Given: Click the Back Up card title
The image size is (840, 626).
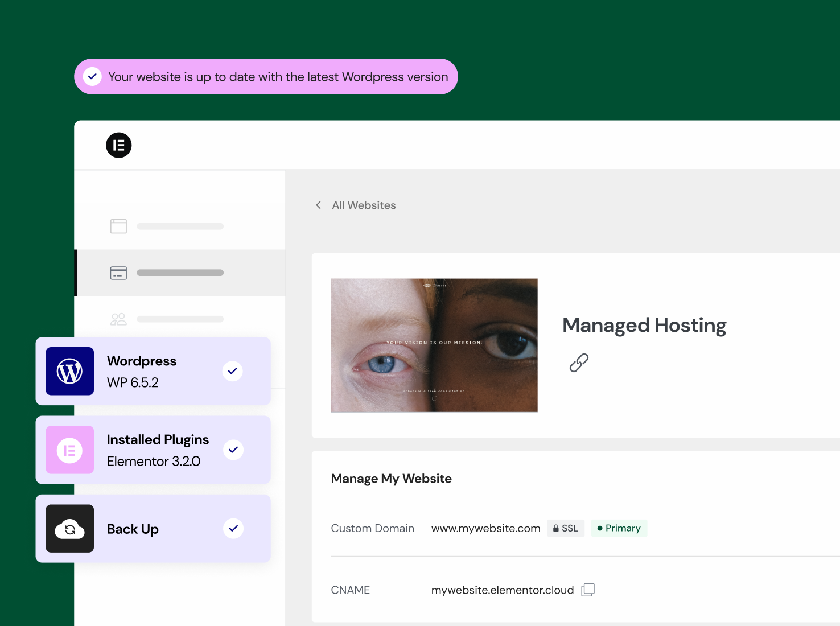Looking at the screenshot, I should [133, 529].
